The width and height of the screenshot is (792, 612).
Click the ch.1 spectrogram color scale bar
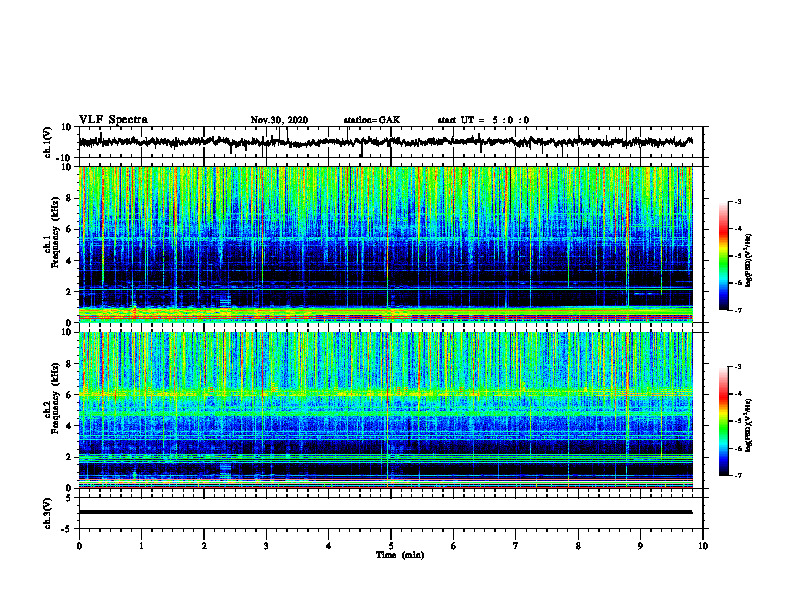(x=723, y=256)
